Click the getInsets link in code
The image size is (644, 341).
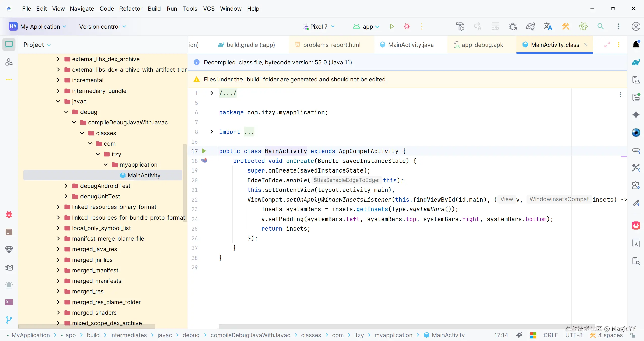click(x=372, y=209)
